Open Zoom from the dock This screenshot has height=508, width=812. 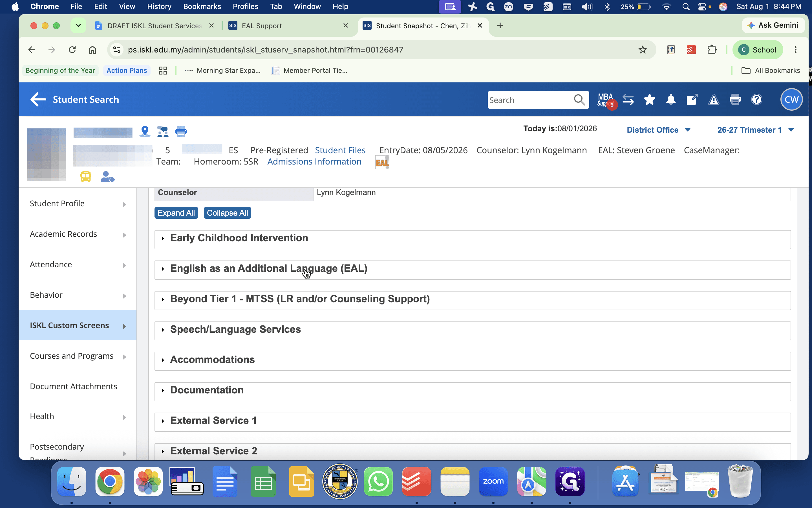coord(493,481)
